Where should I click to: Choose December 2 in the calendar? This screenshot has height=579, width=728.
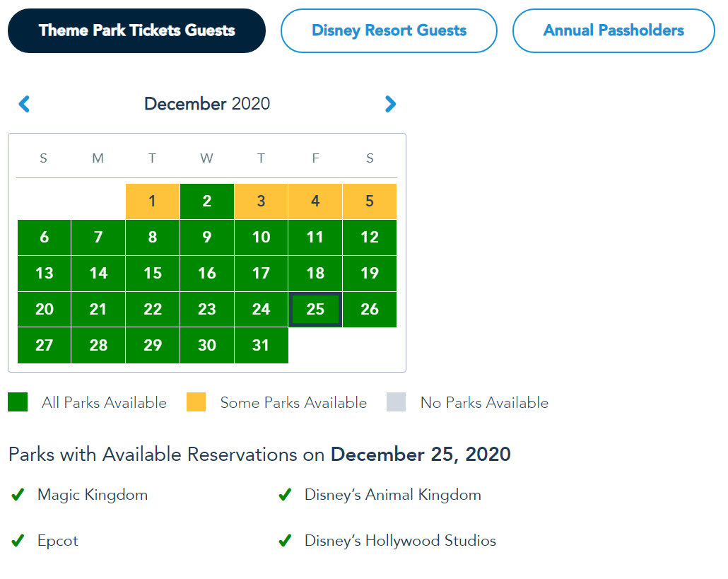[x=207, y=201]
